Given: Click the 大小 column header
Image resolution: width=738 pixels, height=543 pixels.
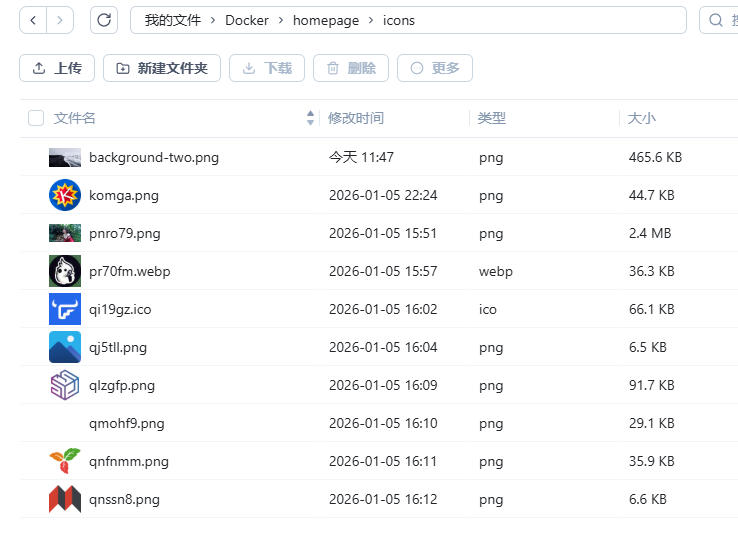Looking at the screenshot, I should tap(642, 118).
